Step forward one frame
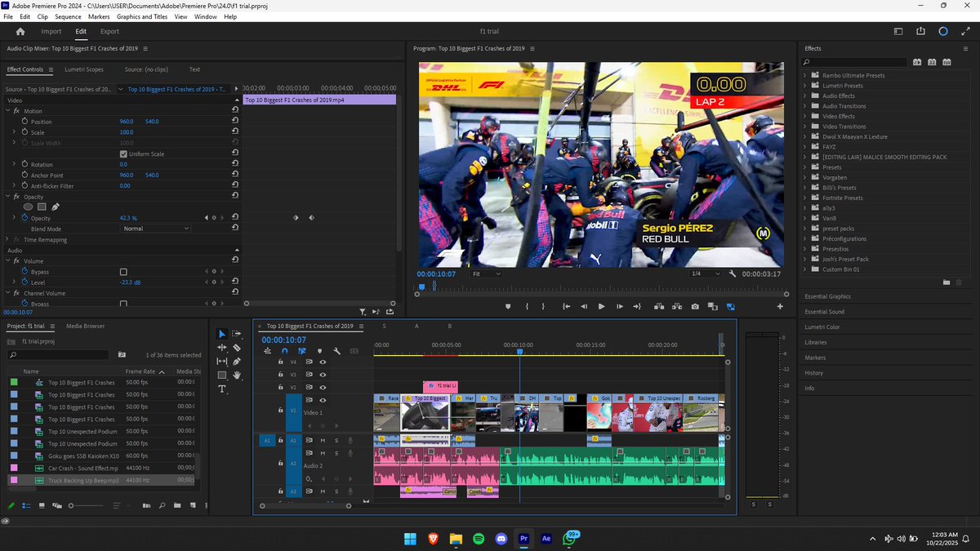 click(x=621, y=306)
